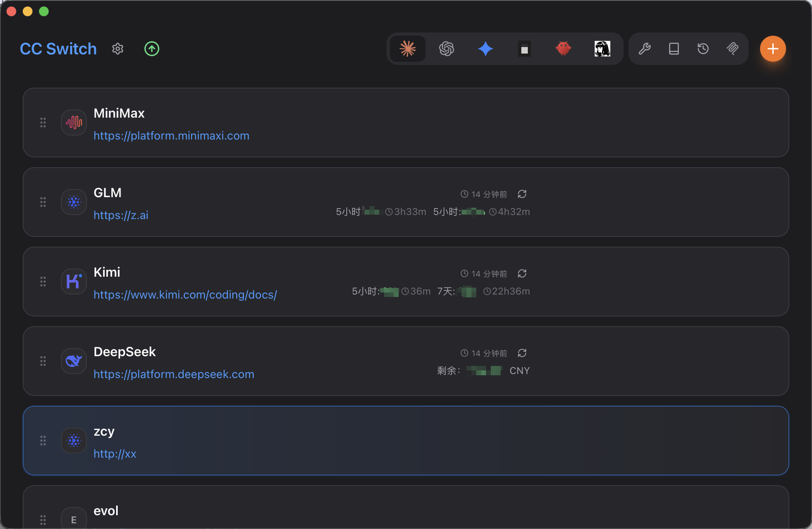
Task: Grab the Kimi row drag handle
Action: click(x=43, y=282)
